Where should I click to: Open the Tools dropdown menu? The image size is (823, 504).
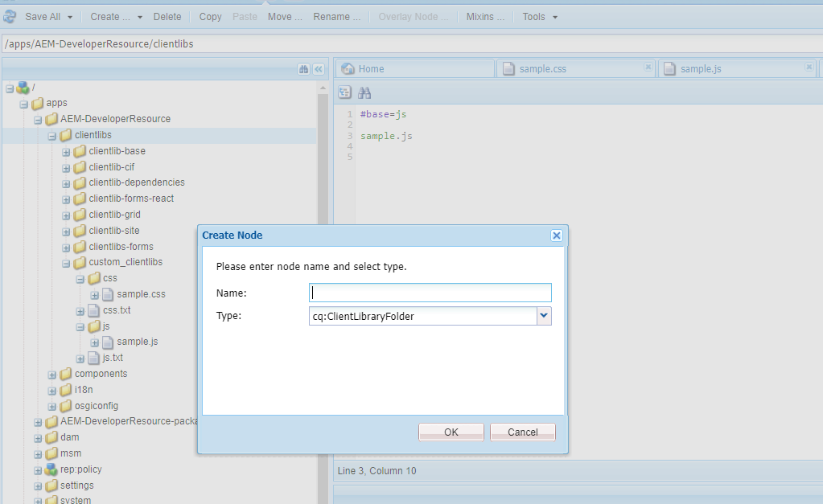[x=540, y=17]
